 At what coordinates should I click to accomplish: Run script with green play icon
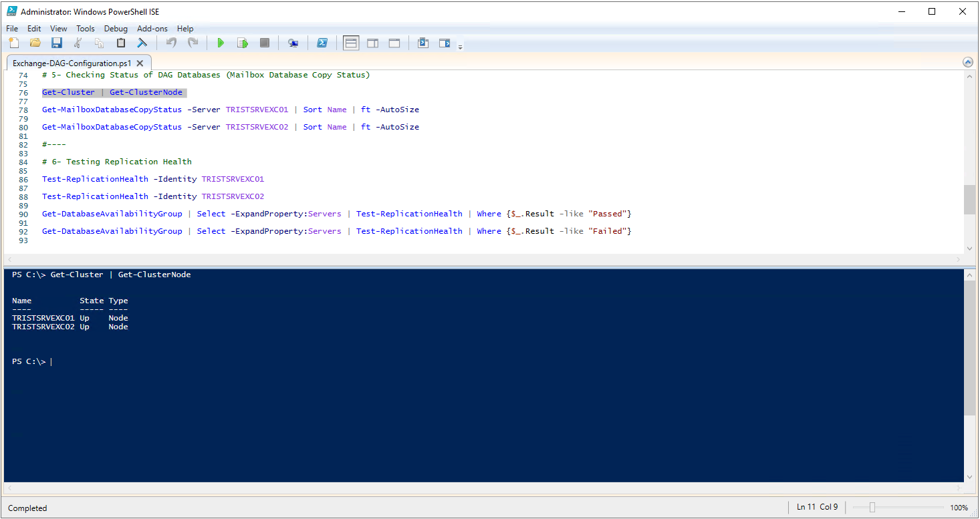tap(221, 43)
